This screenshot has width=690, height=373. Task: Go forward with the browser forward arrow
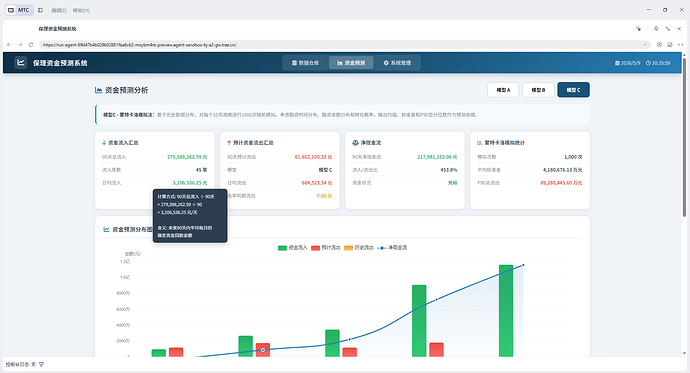click(20, 44)
